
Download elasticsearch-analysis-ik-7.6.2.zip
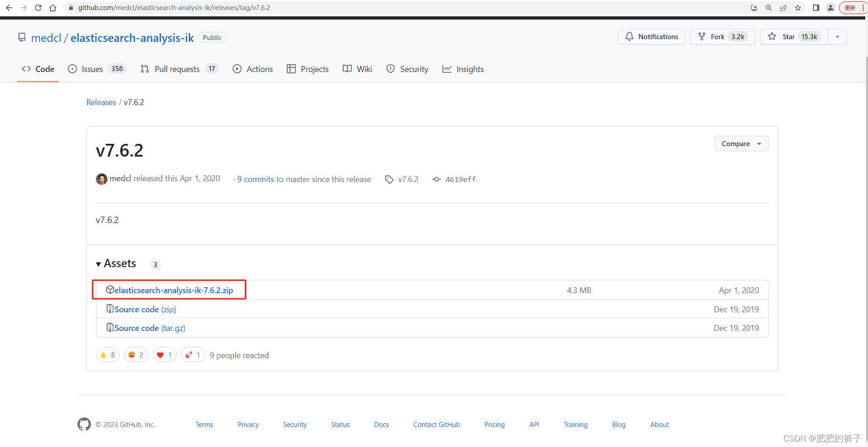coord(173,290)
